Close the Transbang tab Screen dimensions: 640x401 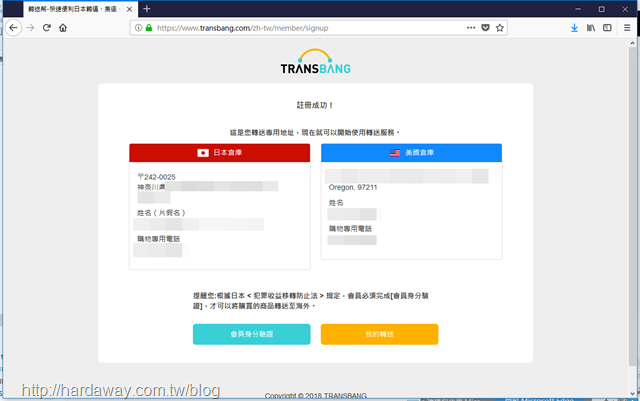[x=129, y=9]
